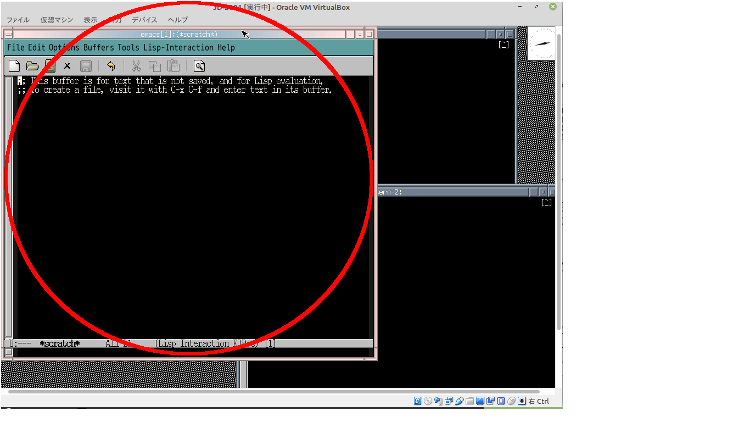
Task: Expand the Options menu in Emacs
Action: tap(64, 47)
